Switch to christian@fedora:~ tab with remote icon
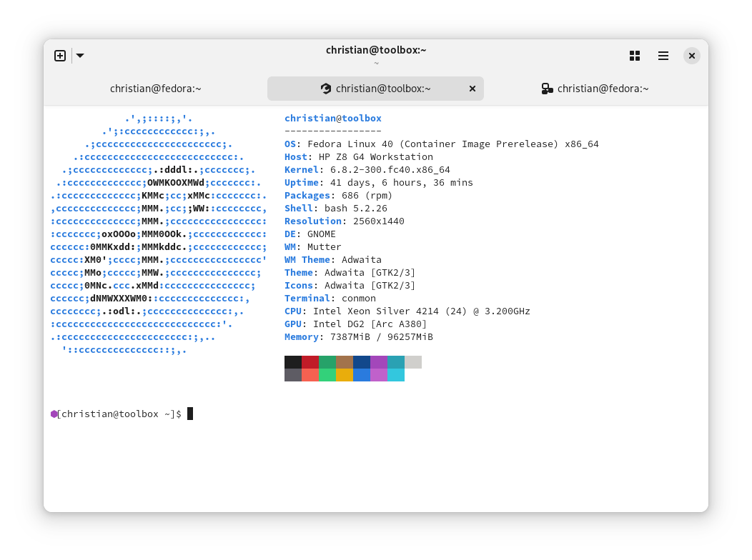Screen dimensions: 752x560 pyautogui.click(x=595, y=89)
